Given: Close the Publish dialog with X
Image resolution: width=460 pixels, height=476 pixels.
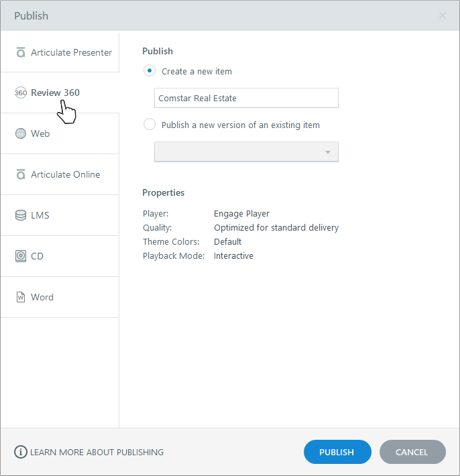Looking at the screenshot, I should tap(443, 15).
